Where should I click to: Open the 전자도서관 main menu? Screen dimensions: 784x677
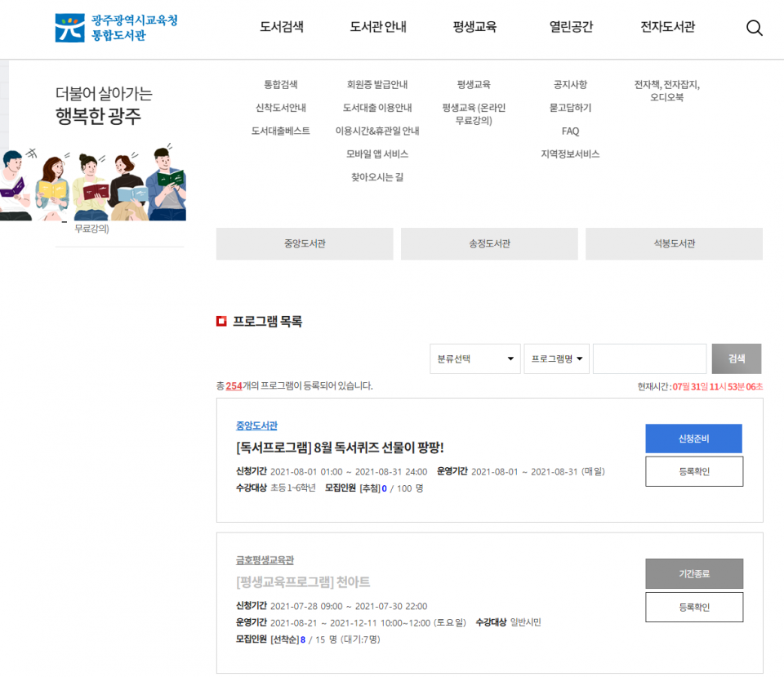(x=667, y=27)
